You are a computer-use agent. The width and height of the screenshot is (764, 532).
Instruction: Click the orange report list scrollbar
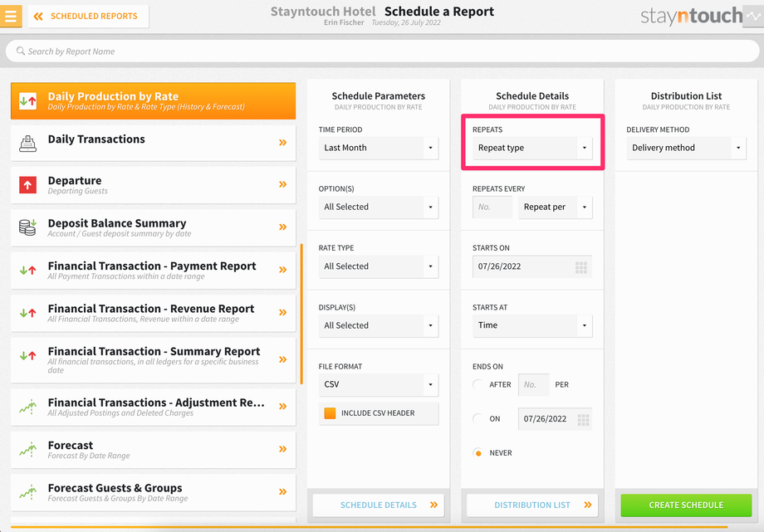(301, 314)
